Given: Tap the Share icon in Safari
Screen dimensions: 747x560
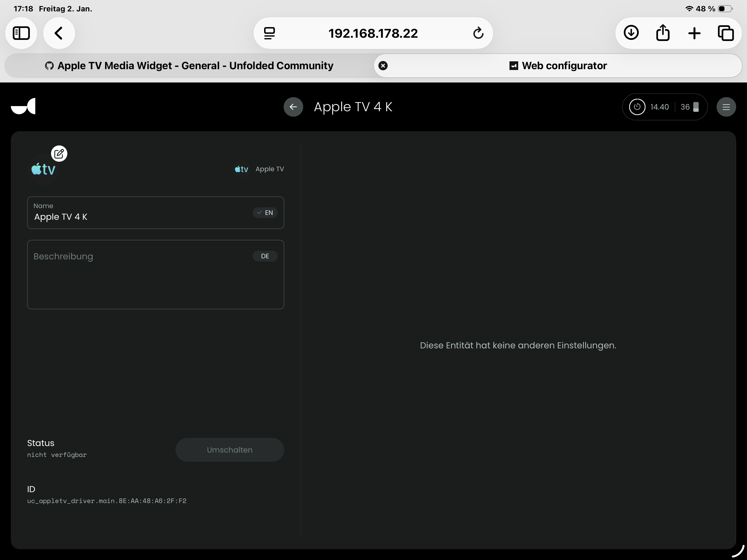Looking at the screenshot, I should [663, 33].
